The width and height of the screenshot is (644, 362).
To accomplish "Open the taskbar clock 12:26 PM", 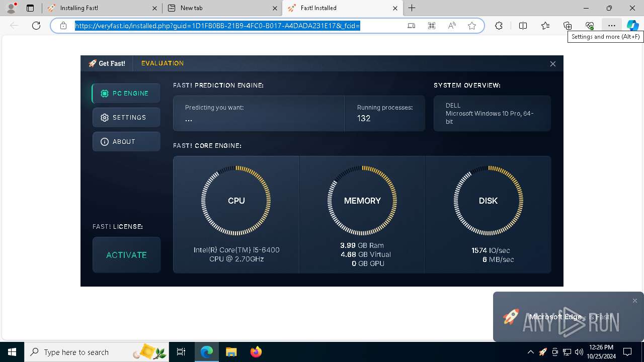I will pyautogui.click(x=601, y=352).
